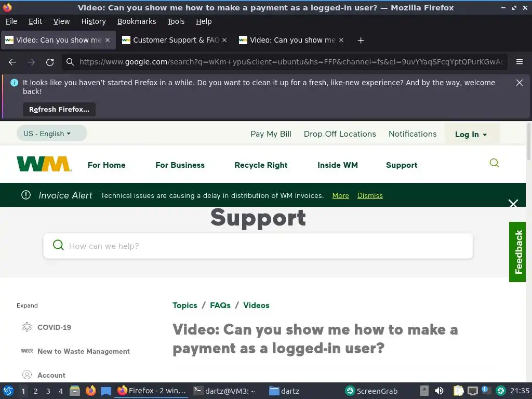Click More in the Invoice Alert
Viewport: 532px width, 399px height.
[x=340, y=195]
